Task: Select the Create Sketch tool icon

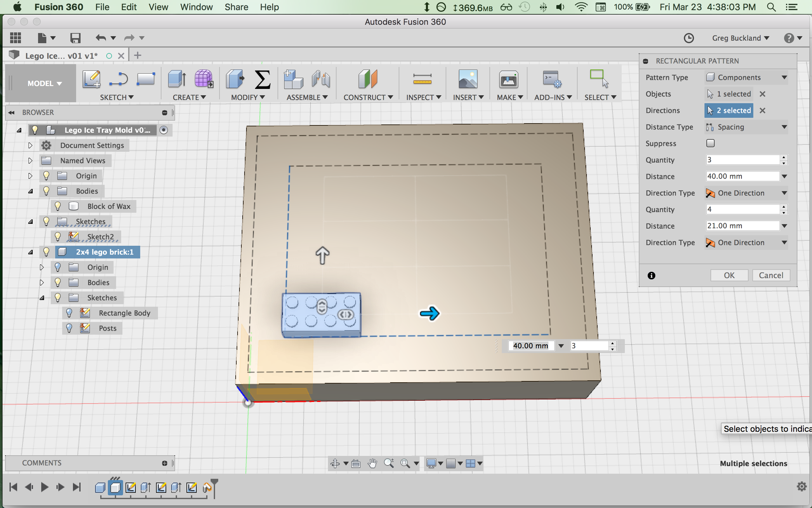Action: point(91,79)
